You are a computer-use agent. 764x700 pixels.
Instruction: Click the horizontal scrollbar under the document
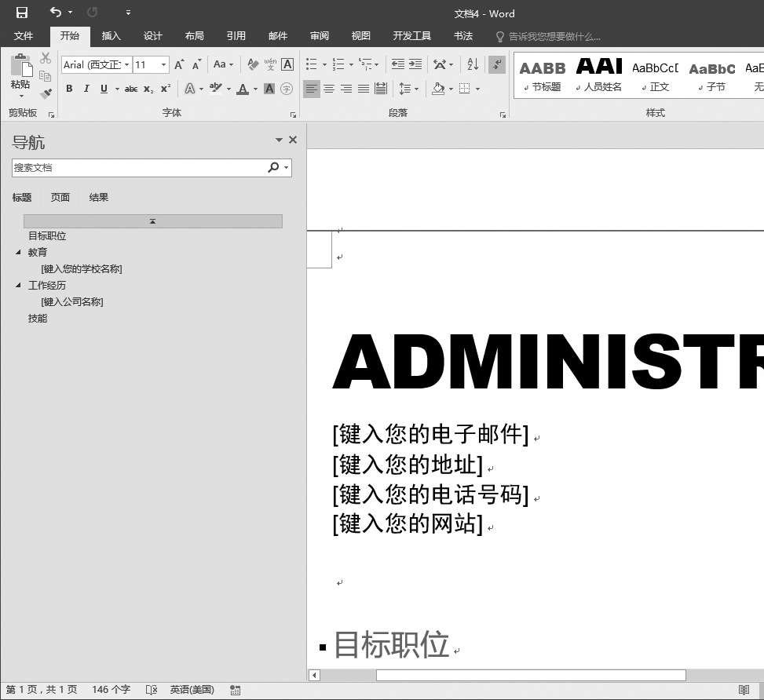[531, 675]
